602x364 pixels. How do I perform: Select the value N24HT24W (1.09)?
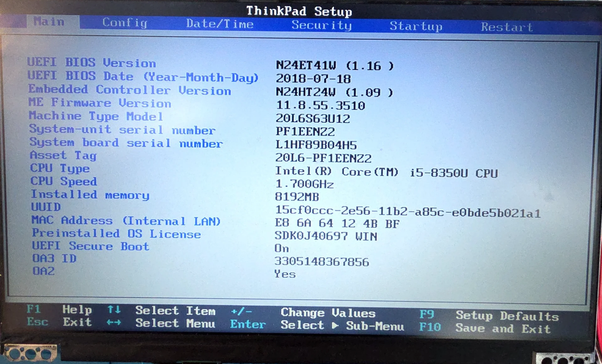334,92
